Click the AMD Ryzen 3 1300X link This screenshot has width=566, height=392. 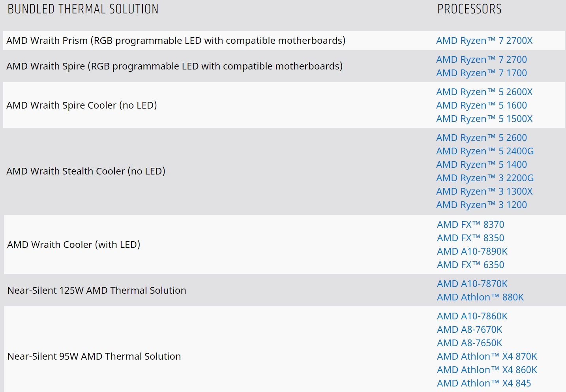pos(484,191)
